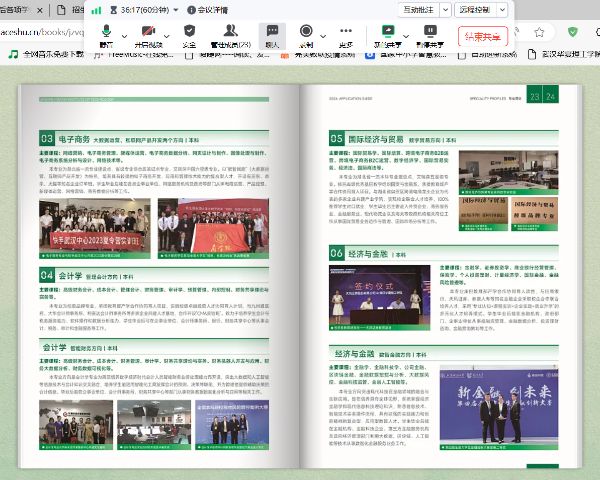This screenshot has height=480, width=600.
Task: Click the Record (录制) icon
Action: click(305, 36)
